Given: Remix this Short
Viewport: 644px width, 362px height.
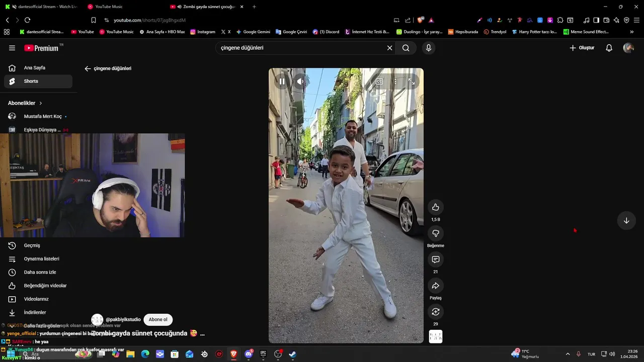Looking at the screenshot, I should pos(436,312).
